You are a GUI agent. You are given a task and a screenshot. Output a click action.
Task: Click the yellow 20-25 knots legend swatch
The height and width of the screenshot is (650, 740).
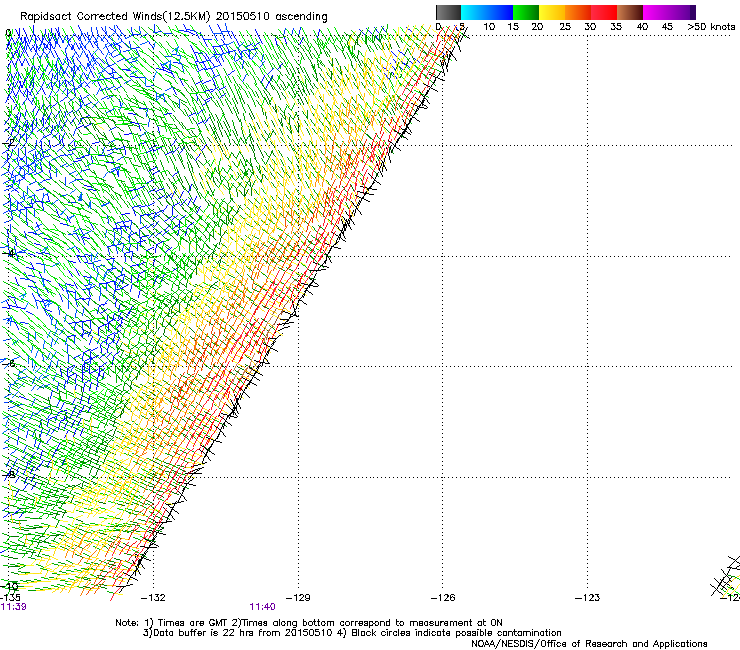pos(552,12)
